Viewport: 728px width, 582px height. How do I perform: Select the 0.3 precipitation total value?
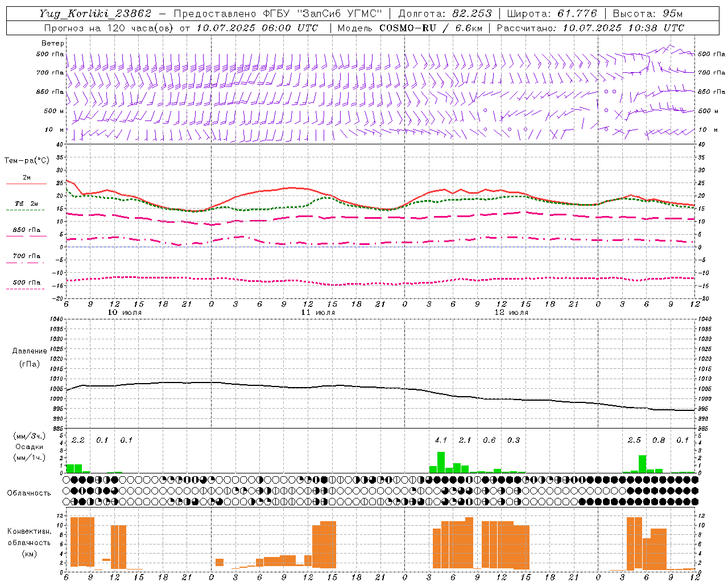(x=513, y=440)
